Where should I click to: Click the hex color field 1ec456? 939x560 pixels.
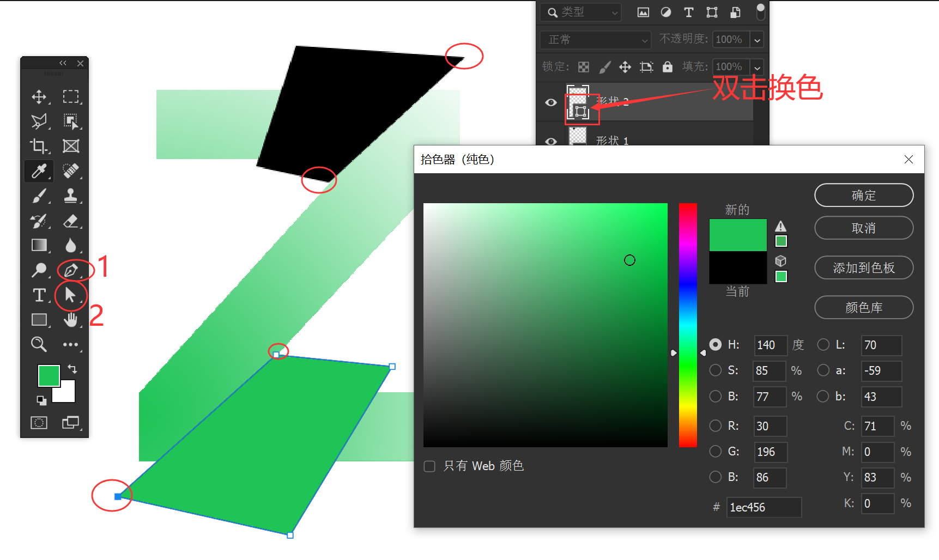click(x=764, y=507)
